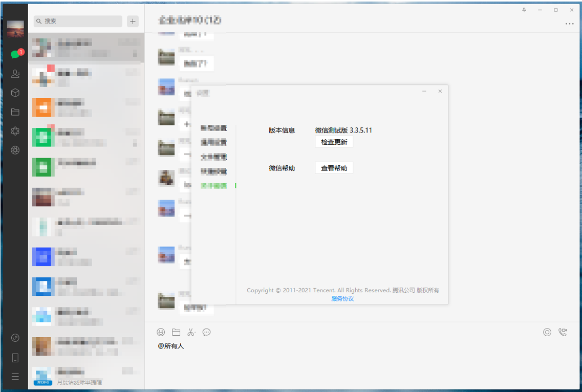The image size is (582, 392).
Task: Open the Chat Files folder in sidebar
Action: tap(15, 112)
